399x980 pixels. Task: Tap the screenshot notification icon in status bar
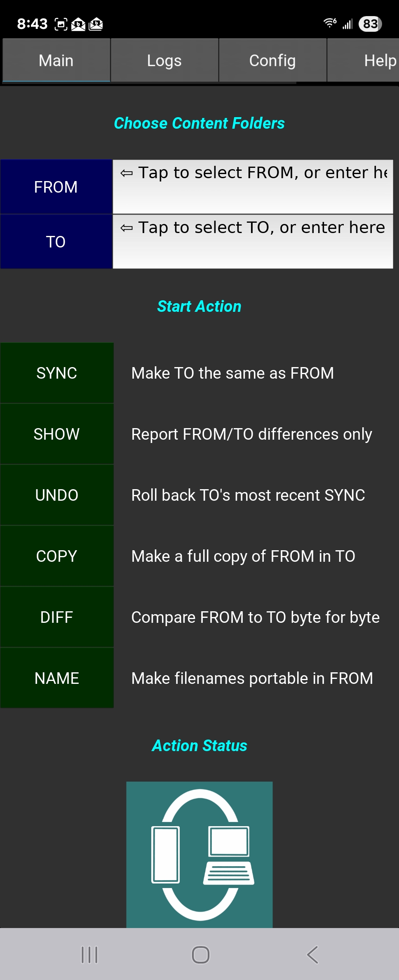point(61,24)
